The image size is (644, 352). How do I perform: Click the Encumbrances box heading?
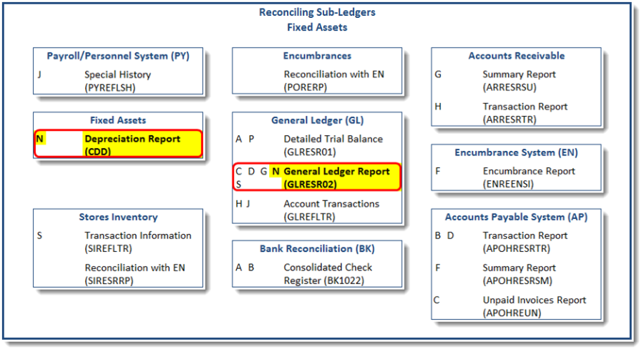coord(317,56)
